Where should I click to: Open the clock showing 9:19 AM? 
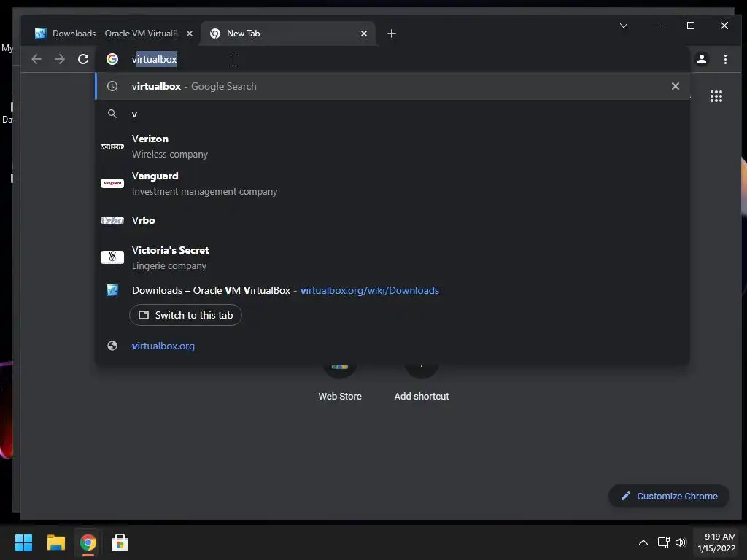click(x=716, y=542)
